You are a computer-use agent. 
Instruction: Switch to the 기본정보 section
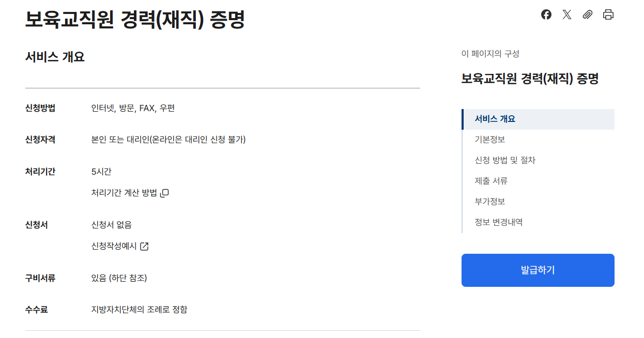coord(491,140)
